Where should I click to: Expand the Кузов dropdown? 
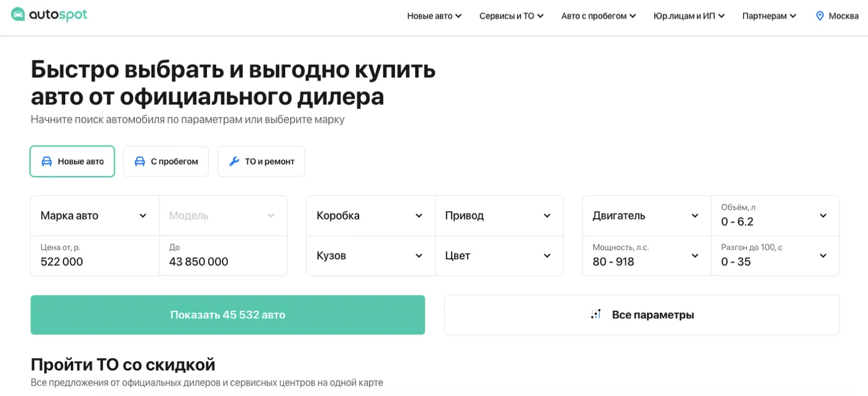pos(370,256)
